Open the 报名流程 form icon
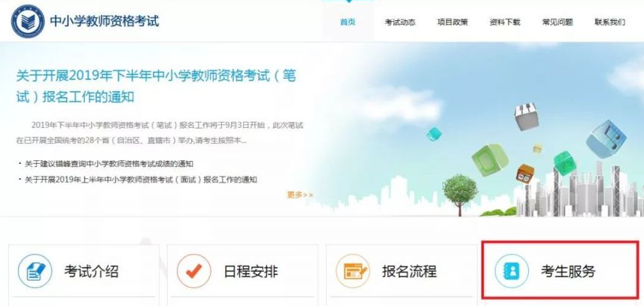The image size is (644, 306). click(x=352, y=271)
